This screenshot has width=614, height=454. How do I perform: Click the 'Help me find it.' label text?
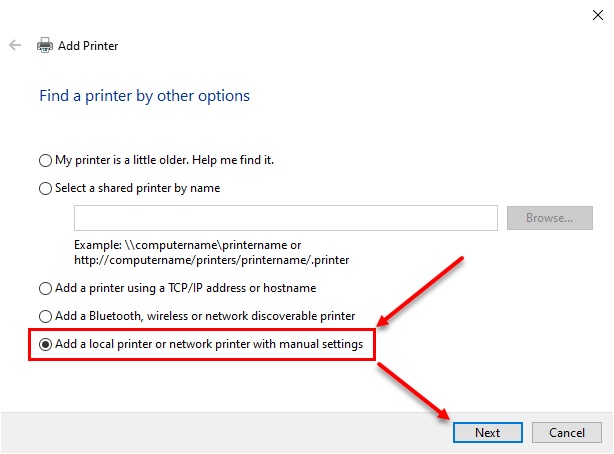click(x=233, y=160)
